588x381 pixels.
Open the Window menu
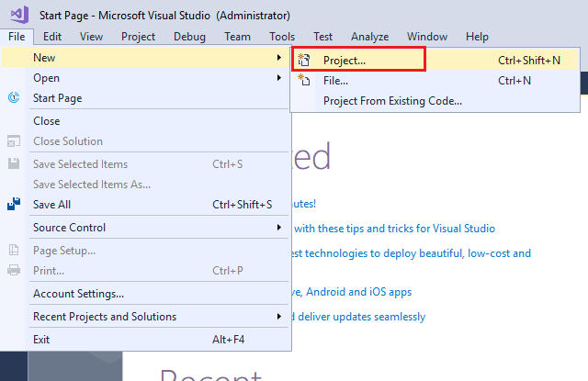(x=427, y=37)
